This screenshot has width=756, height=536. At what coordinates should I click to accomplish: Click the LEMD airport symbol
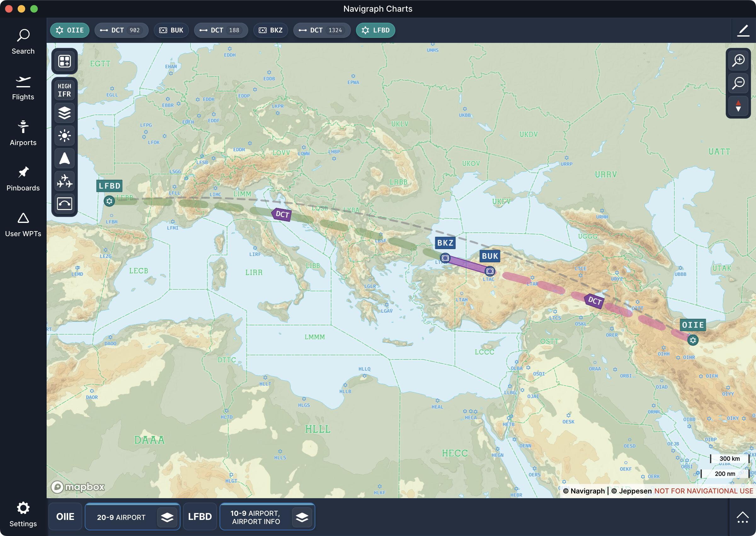click(77, 268)
